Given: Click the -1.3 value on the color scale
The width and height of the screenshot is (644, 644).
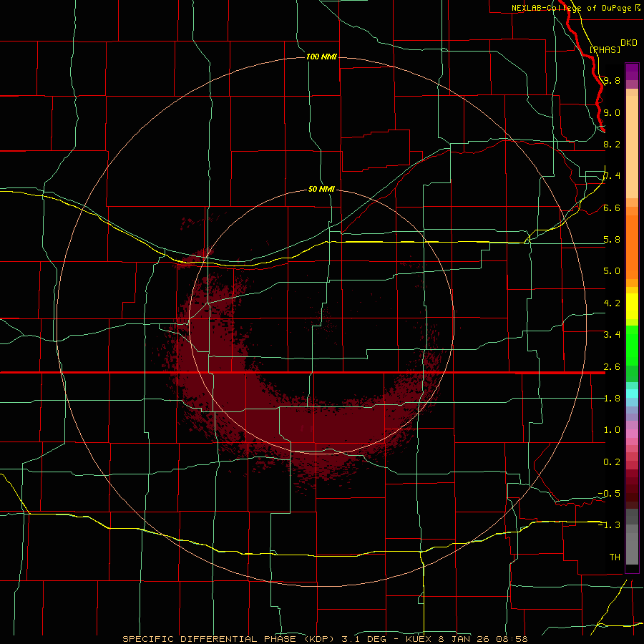Looking at the screenshot, I should point(609,525).
